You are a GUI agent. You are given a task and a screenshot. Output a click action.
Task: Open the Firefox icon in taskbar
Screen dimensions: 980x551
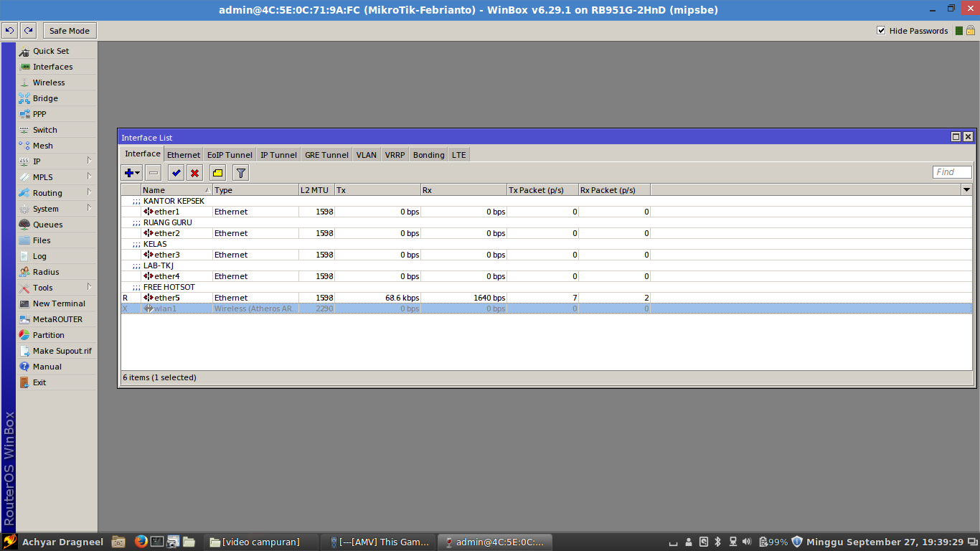[x=141, y=542]
